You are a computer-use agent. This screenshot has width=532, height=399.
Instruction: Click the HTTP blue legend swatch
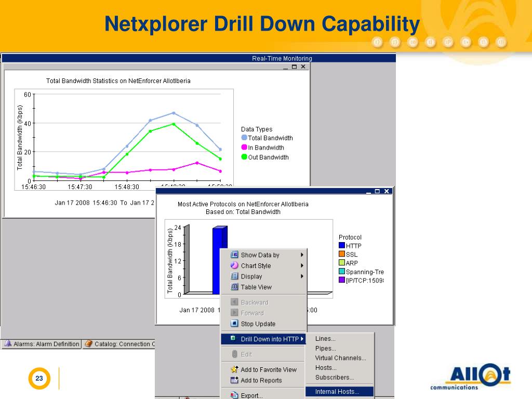pyautogui.click(x=342, y=245)
